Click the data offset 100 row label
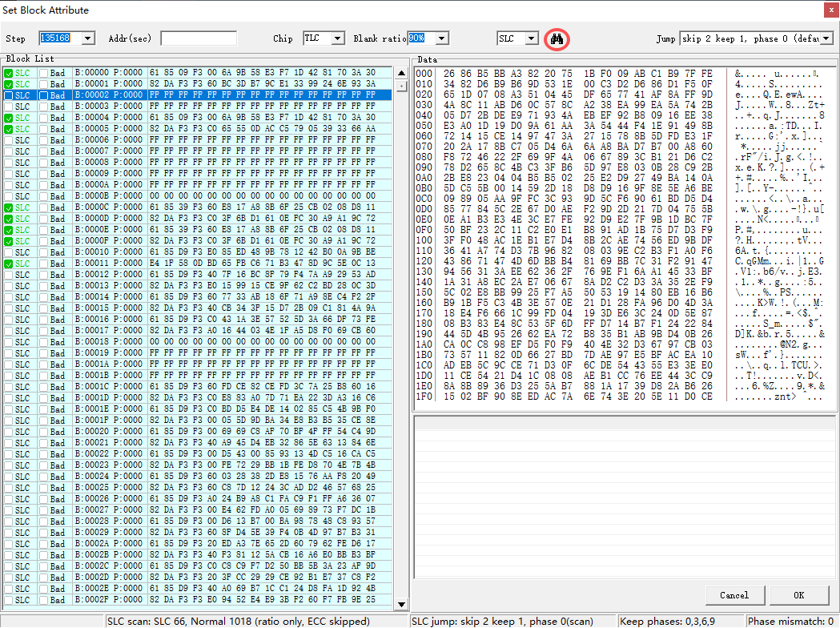This screenshot has height=628, width=840. coord(424,240)
